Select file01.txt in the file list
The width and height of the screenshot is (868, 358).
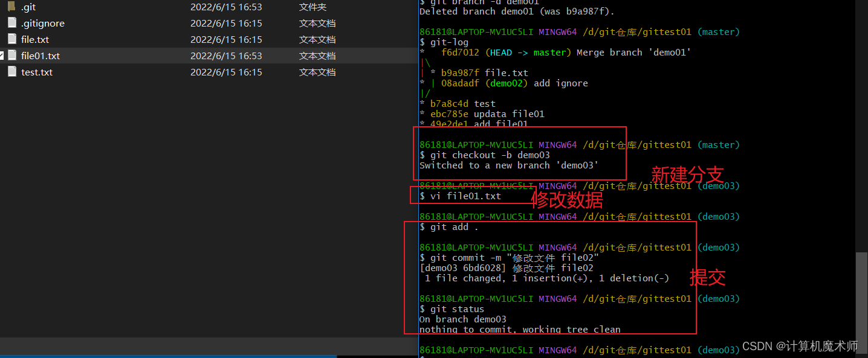click(40, 56)
